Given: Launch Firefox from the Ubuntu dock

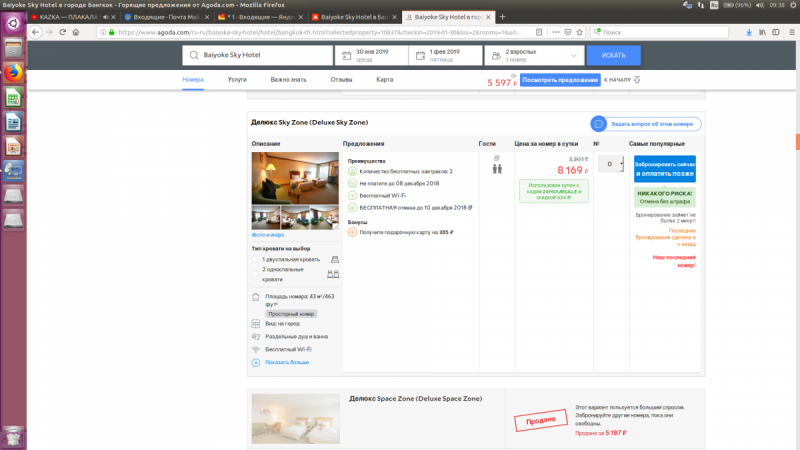Looking at the screenshot, I should 13,73.
